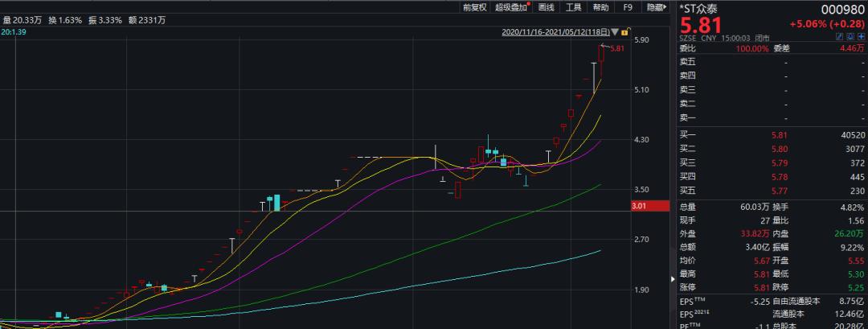Collapse side panel with 隐藏 arrow
The image size is (868, 329).
pyautogui.click(x=656, y=7)
